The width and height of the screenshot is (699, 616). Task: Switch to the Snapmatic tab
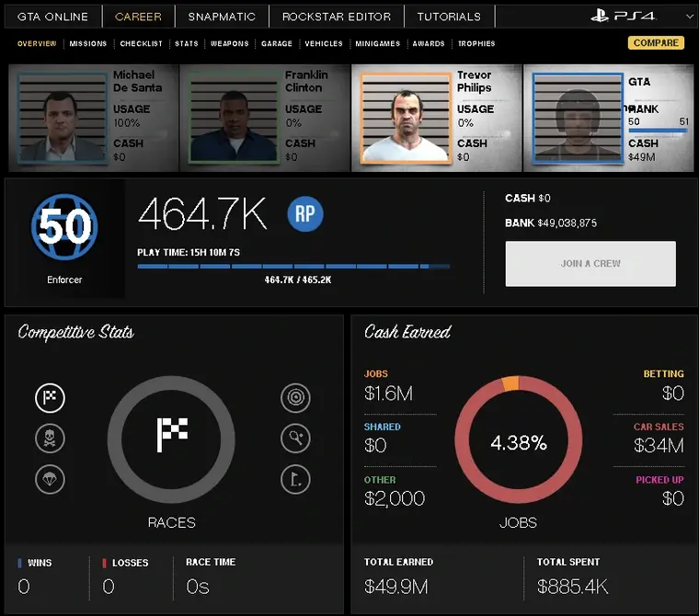222,17
